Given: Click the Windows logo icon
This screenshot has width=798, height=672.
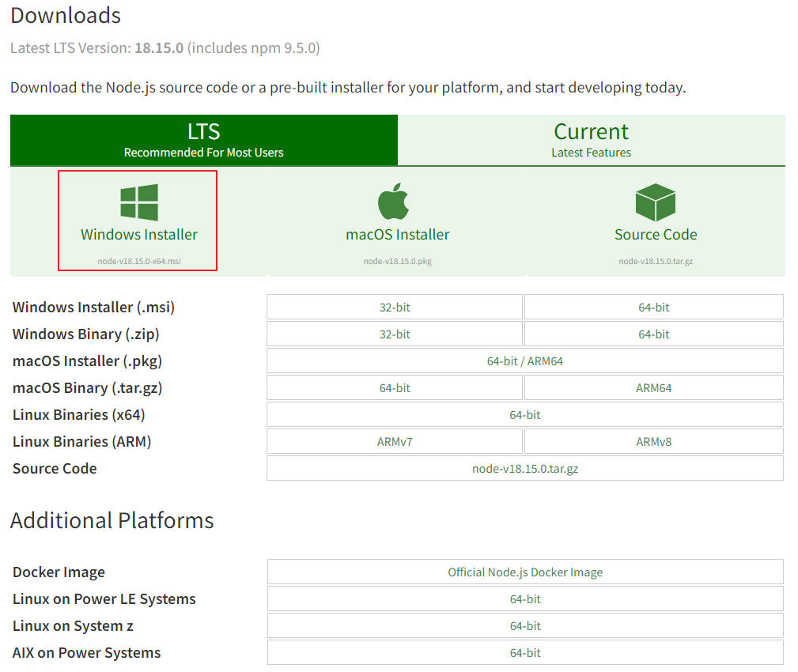Looking at the screenshot, I should (x=139, y=202).
